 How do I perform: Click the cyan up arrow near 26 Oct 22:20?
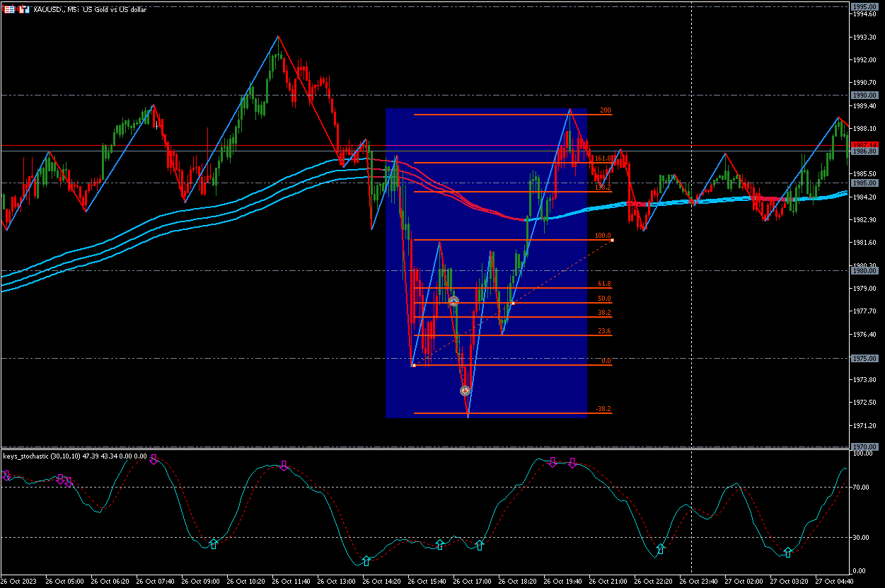[x=661, y=548]
